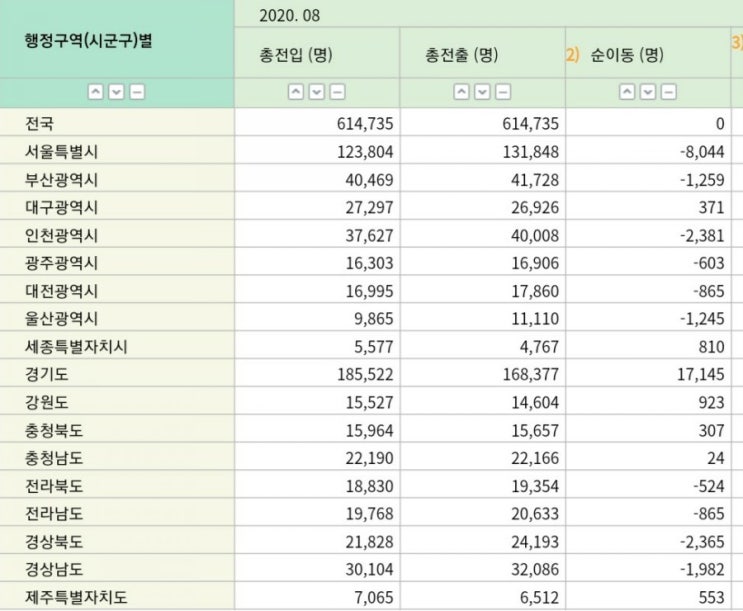
Task: Sort 총전입 column ascending with up arrow
Action: (296, 92)
